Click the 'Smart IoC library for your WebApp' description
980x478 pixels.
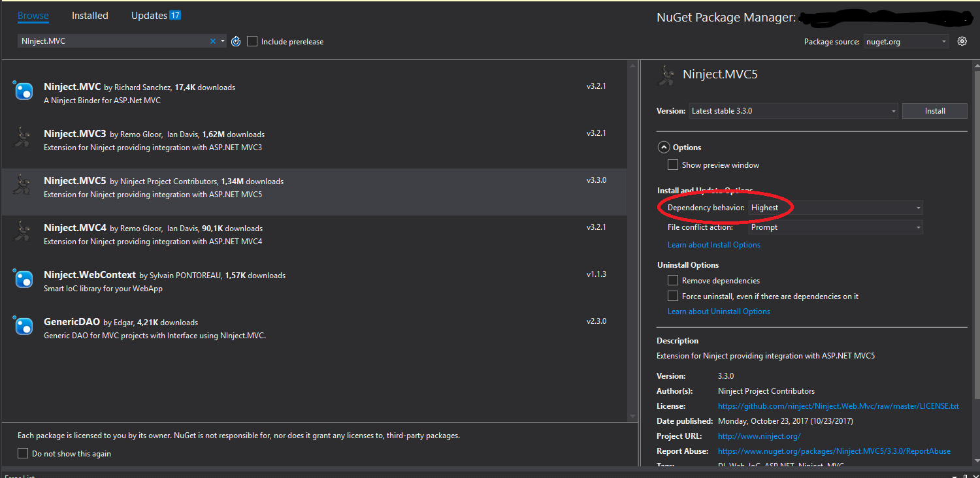point(103,289)
